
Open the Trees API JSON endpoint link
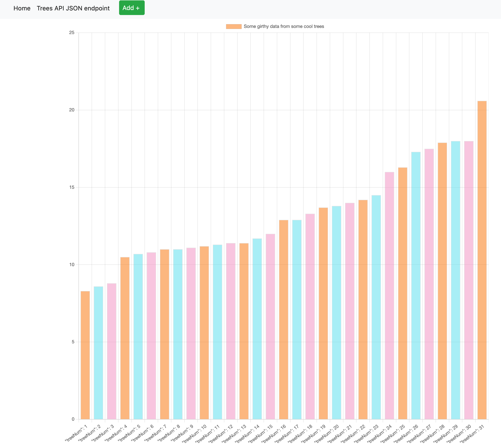pos(73,8)
